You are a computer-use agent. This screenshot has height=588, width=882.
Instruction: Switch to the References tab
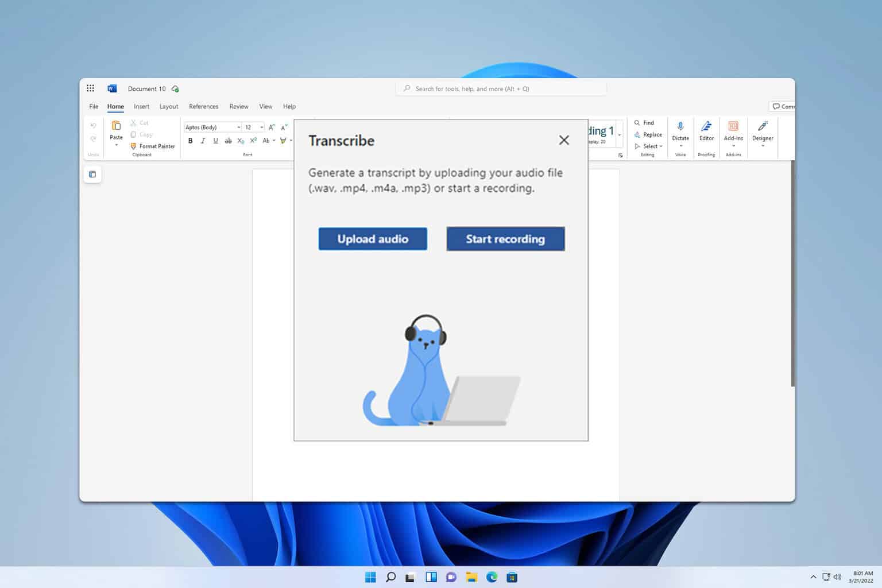(204, 107)
